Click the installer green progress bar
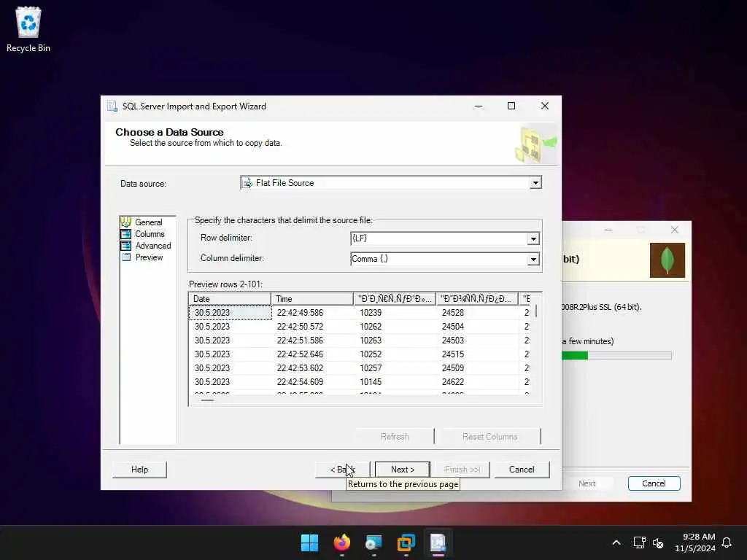This screenshot has width=747, height=560. [616, 355]
